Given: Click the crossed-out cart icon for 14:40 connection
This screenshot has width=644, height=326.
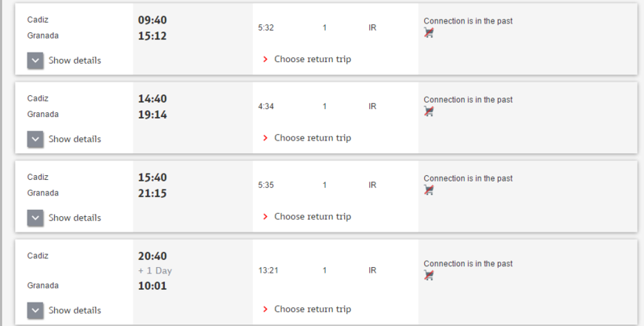Looking at the screenshot, I should [x=429, y=112].
